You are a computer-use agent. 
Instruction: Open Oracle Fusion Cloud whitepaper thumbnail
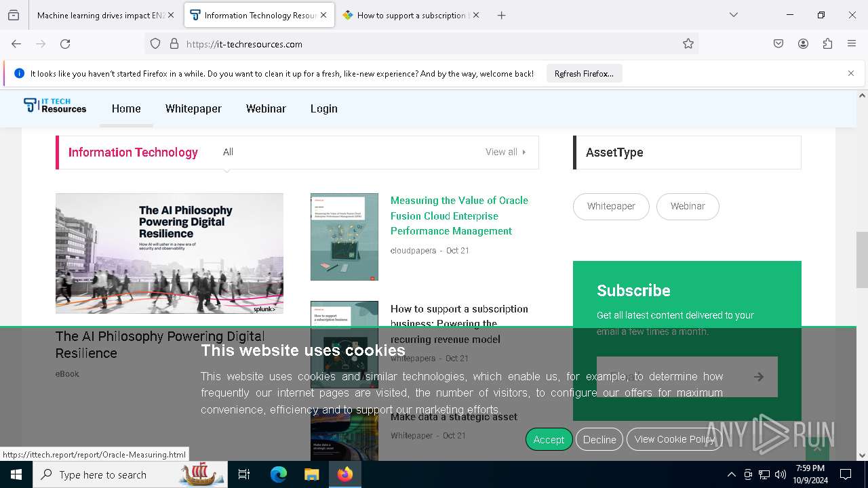pos(344,237)
